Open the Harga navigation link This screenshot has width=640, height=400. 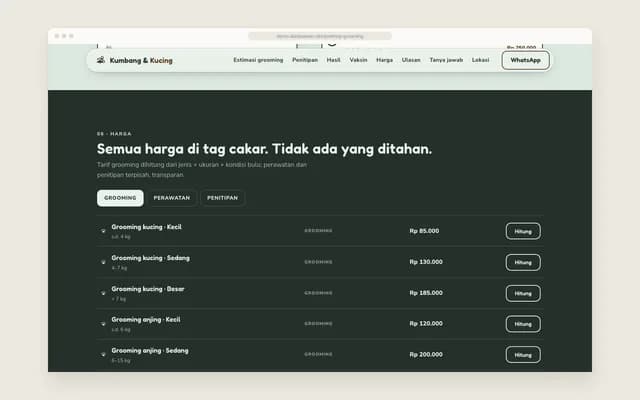click(x=384, y=60)
